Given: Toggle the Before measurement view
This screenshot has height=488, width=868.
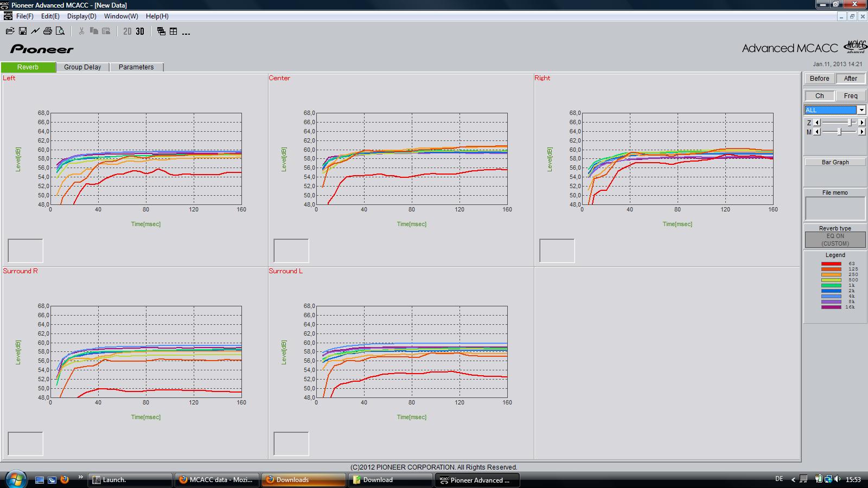Looking at the screenshot, I should (819, 79).
